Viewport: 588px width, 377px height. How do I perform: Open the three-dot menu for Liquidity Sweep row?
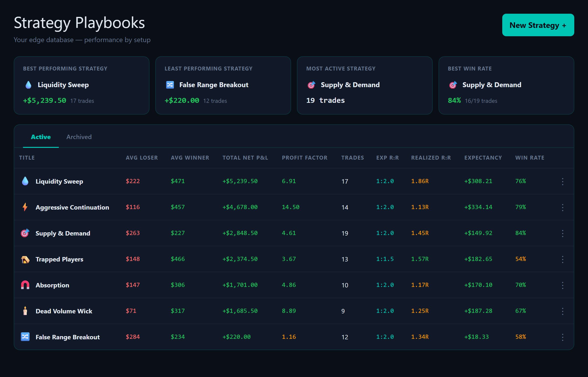(563, 182)
